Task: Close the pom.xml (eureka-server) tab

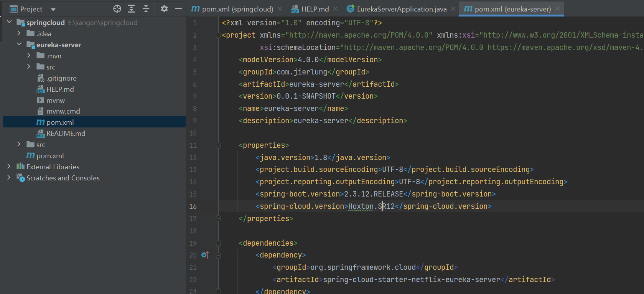Action: (x=557, y=8)
